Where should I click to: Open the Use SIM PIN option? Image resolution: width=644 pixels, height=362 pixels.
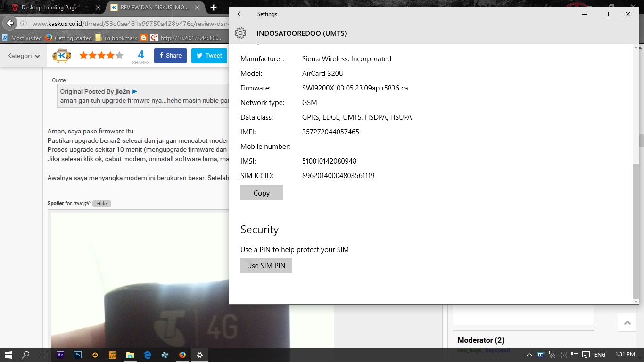pos(266,265)
